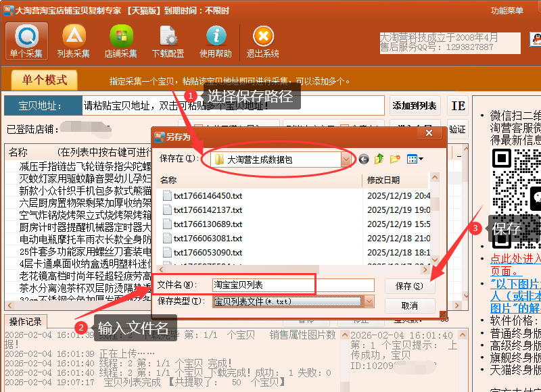Open 使用帮助 help
The width and height of the screenshot is (541, 392).
(216, 41)
